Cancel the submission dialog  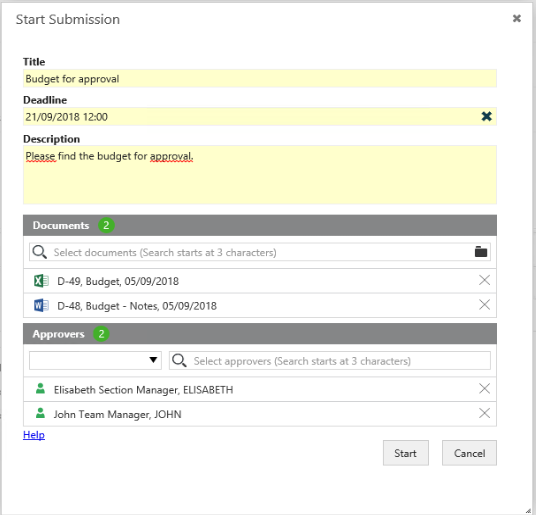pyautogui.click(x=469, y=453)
